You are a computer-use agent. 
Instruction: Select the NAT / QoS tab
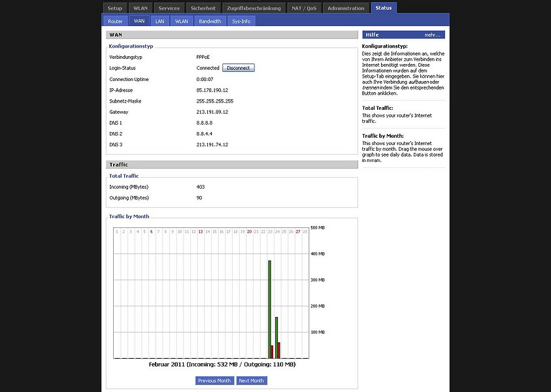(x=304, y=8)
